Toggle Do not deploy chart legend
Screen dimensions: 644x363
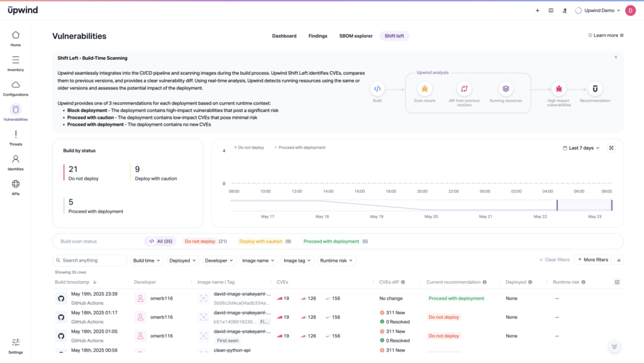[x=249, y=147]
